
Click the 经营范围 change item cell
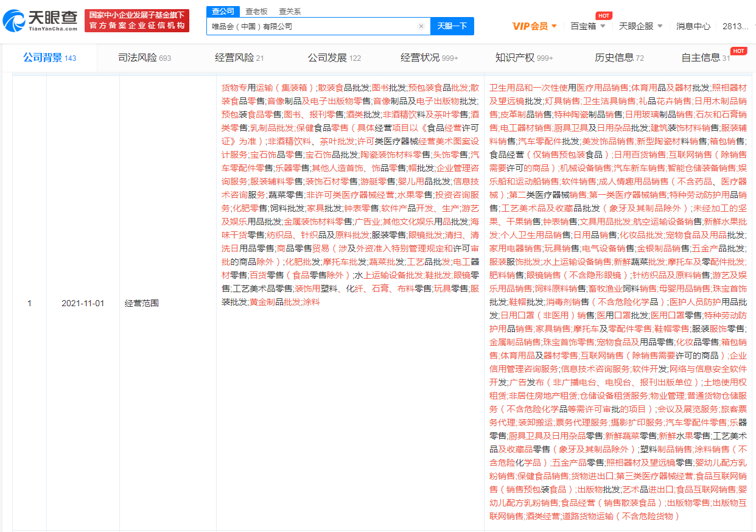[x=142, y=303]
